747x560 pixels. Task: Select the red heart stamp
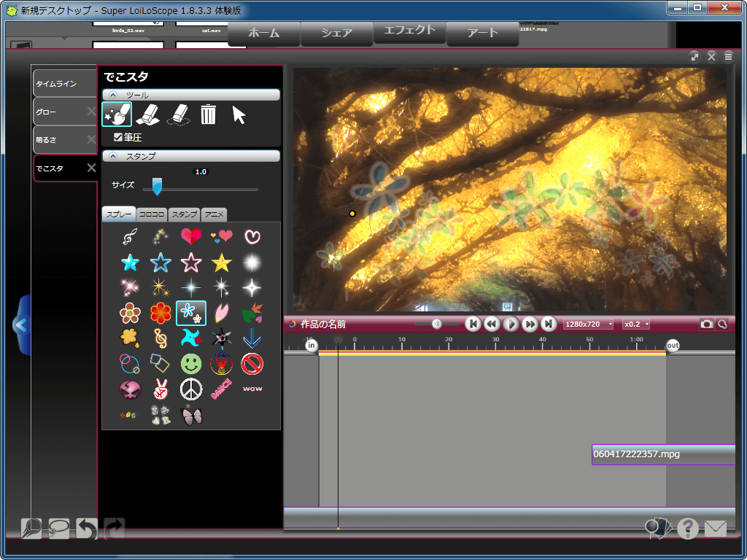[x=191, y=236]
